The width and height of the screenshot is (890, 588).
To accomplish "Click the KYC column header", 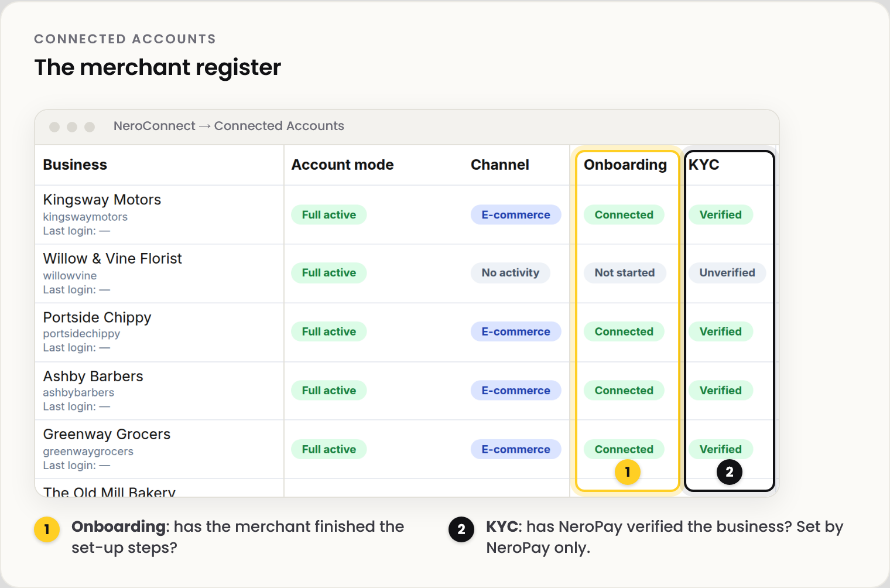I will (x=704, y=165).
